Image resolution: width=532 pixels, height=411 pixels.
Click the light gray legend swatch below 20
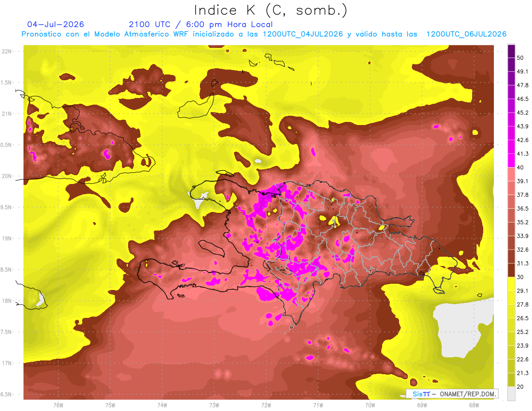point(511,394)
